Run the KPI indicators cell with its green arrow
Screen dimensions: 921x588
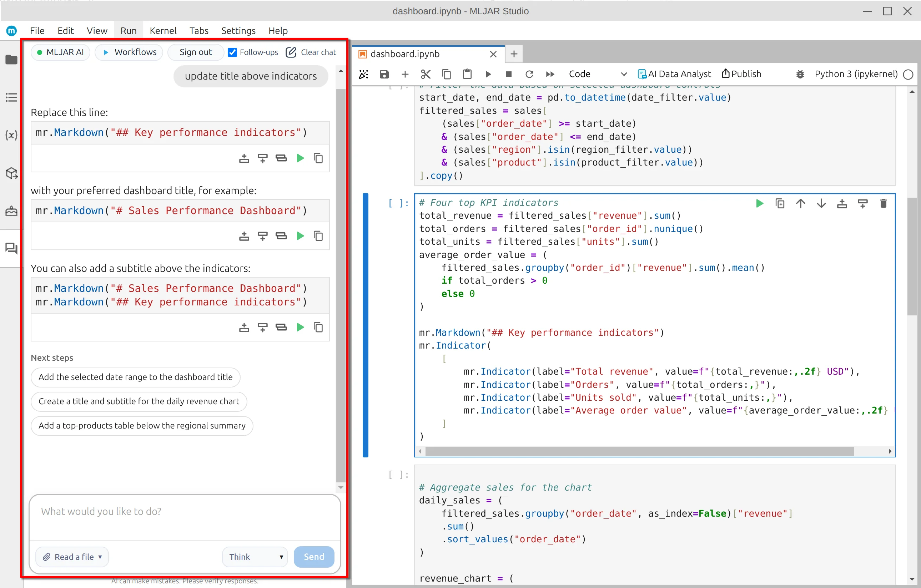tap(760, 203)
